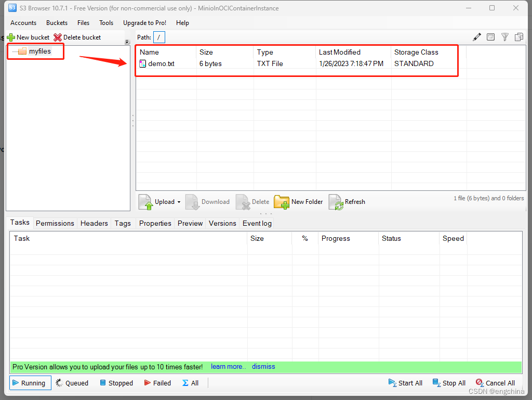
Task: Open the Tools menu
Action: (106, 23)
